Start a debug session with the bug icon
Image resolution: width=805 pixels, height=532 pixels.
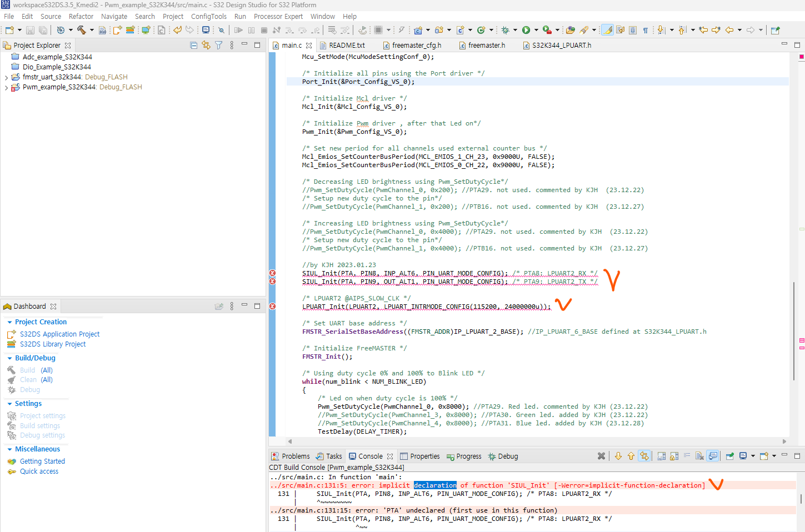pos(504,31)
